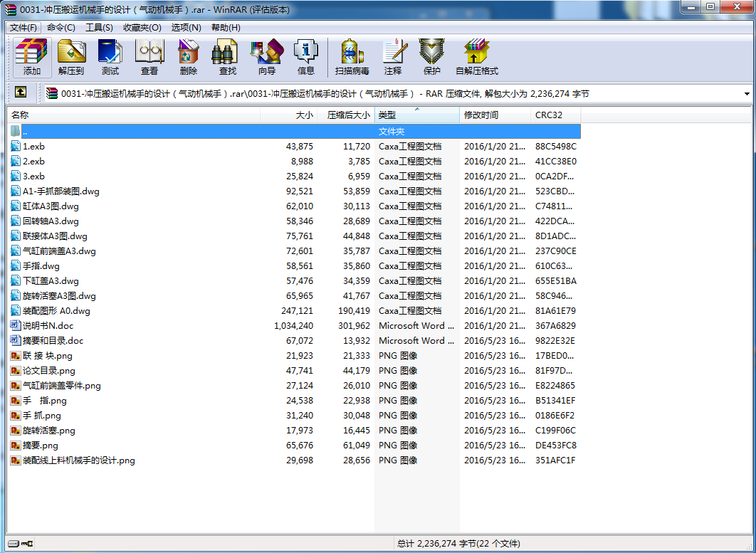Open the 查看 (View) toolbar icon
756x553 pixels.
[149, 57]
